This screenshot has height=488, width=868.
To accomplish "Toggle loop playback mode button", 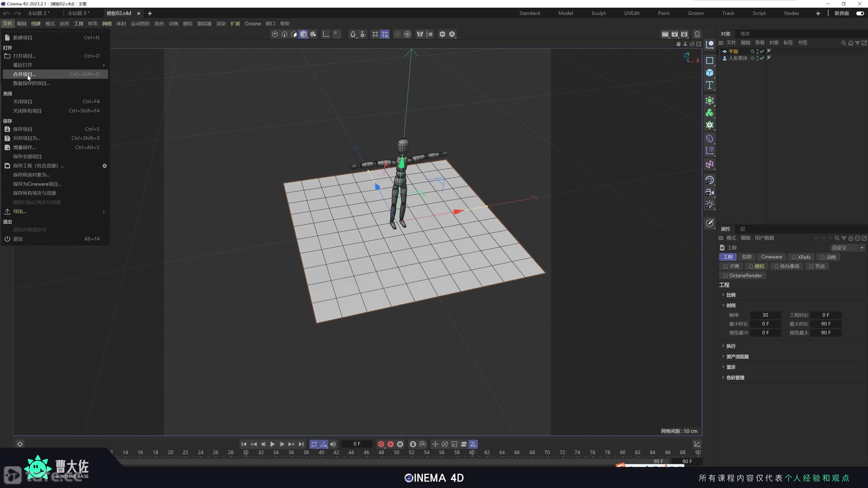I will [314, 444].
